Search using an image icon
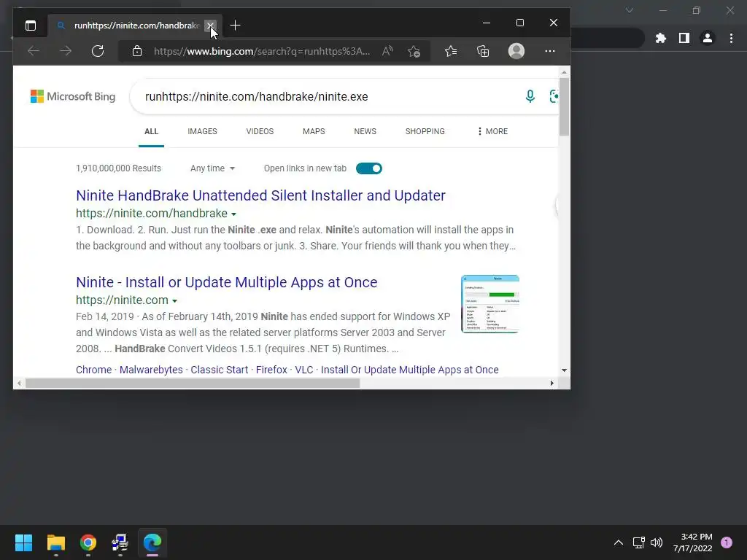Screen dimensions: 747x560 click(554, 96)
